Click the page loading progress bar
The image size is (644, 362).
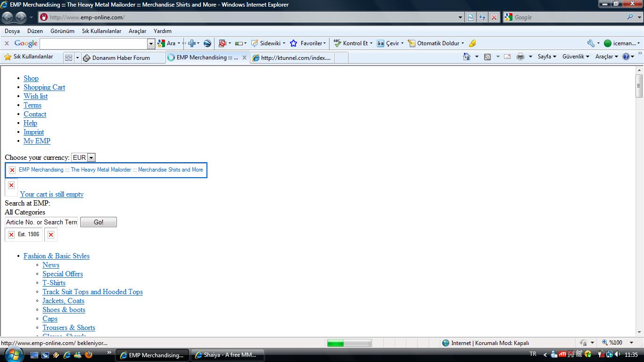(x=349, y=343)
